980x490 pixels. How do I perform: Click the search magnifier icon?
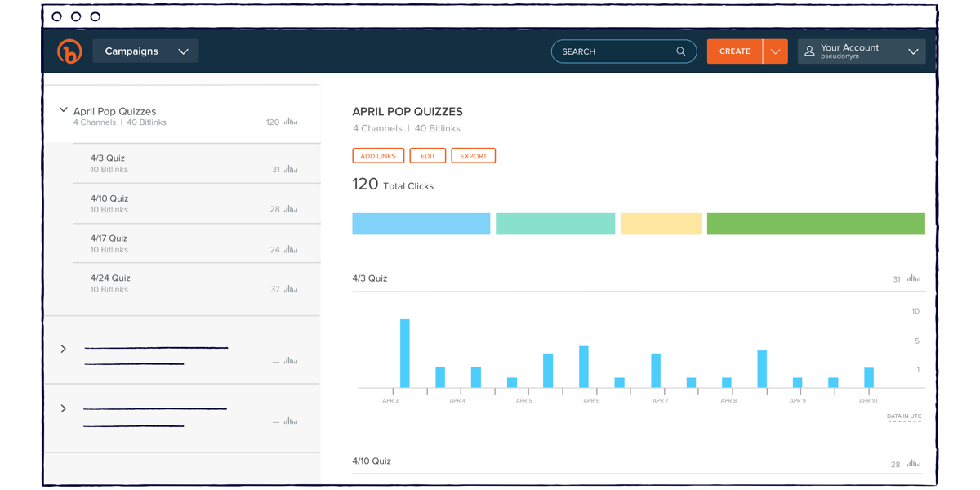681,51
